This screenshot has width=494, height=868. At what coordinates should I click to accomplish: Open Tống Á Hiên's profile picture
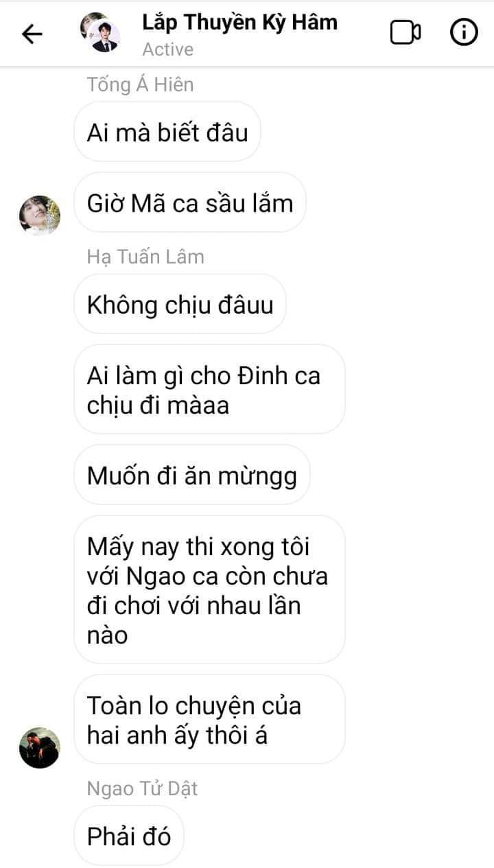pyautogui.click(x=40, y=215)
